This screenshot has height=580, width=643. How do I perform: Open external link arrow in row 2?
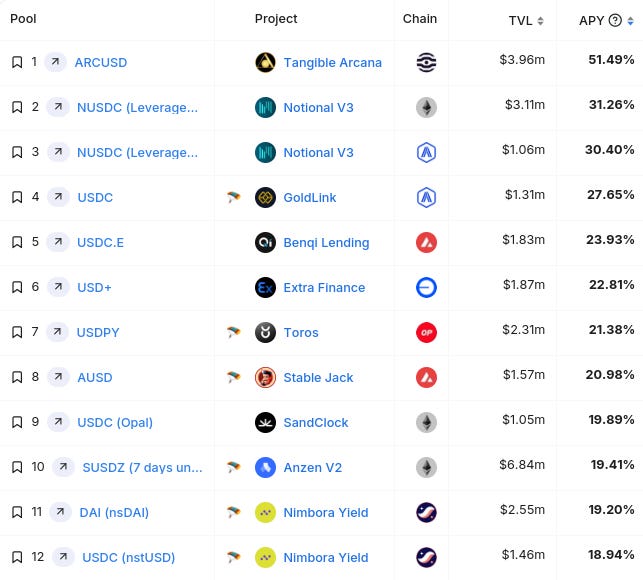[x=58, y=107]
